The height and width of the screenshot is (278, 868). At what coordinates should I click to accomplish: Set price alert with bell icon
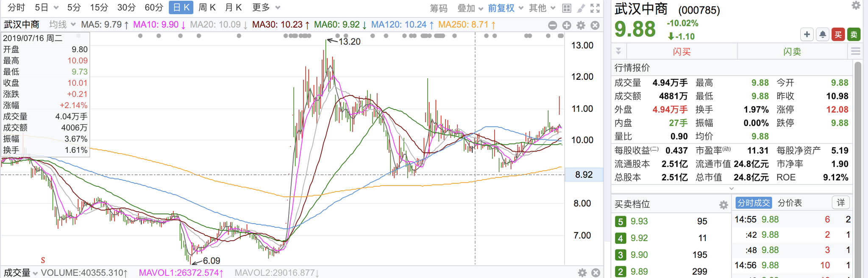pyautogui.click(x=823, y=34)
